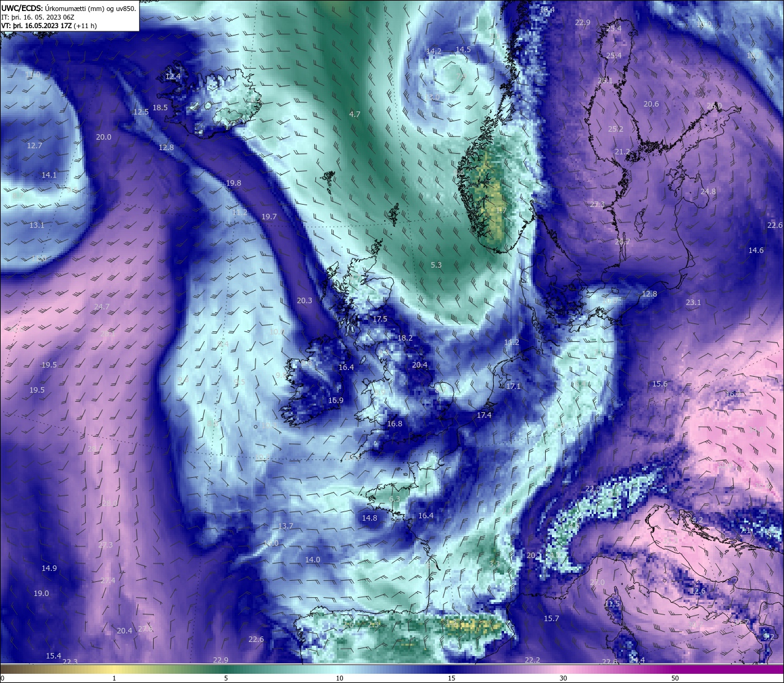
Task: Click the 14.0 value in Bay of Biscay
Action: [312, 560]
